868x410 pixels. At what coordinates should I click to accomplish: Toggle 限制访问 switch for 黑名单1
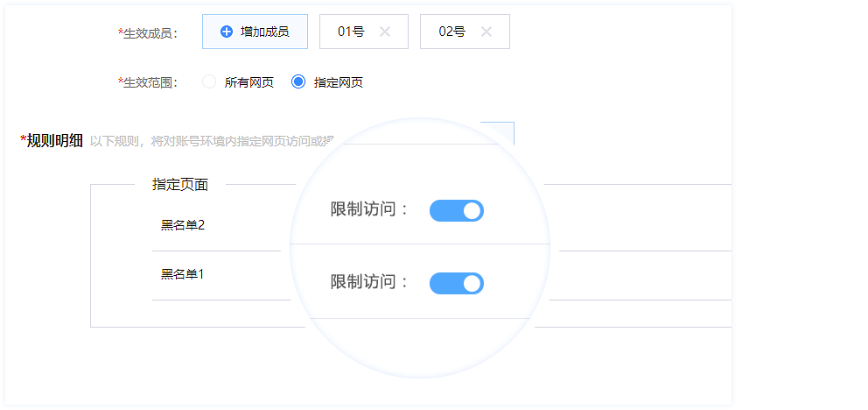click(x=456, y=283)
